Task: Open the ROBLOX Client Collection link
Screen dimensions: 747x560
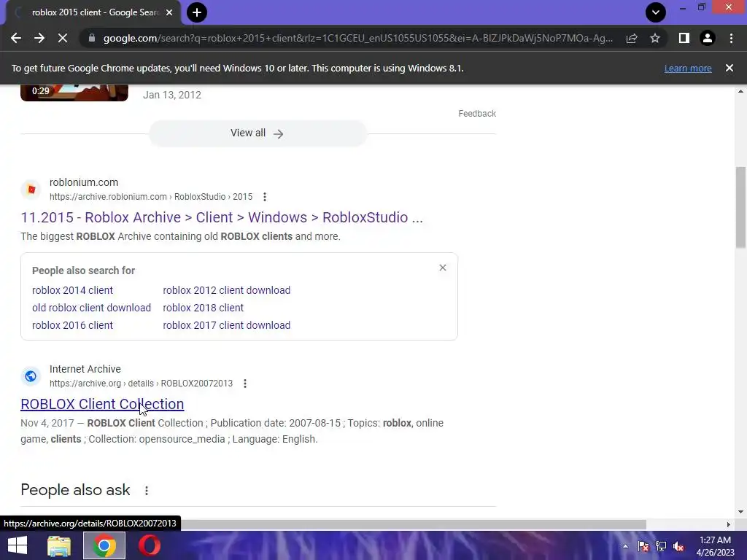Action: click(x=102, y=404)
